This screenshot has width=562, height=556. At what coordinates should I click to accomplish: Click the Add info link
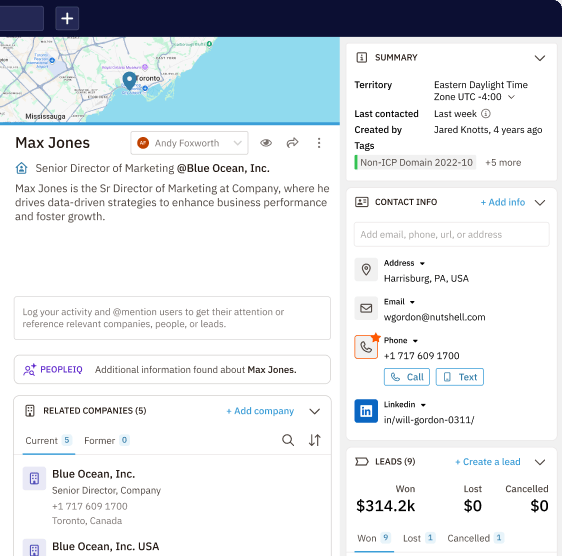(503, 202)
